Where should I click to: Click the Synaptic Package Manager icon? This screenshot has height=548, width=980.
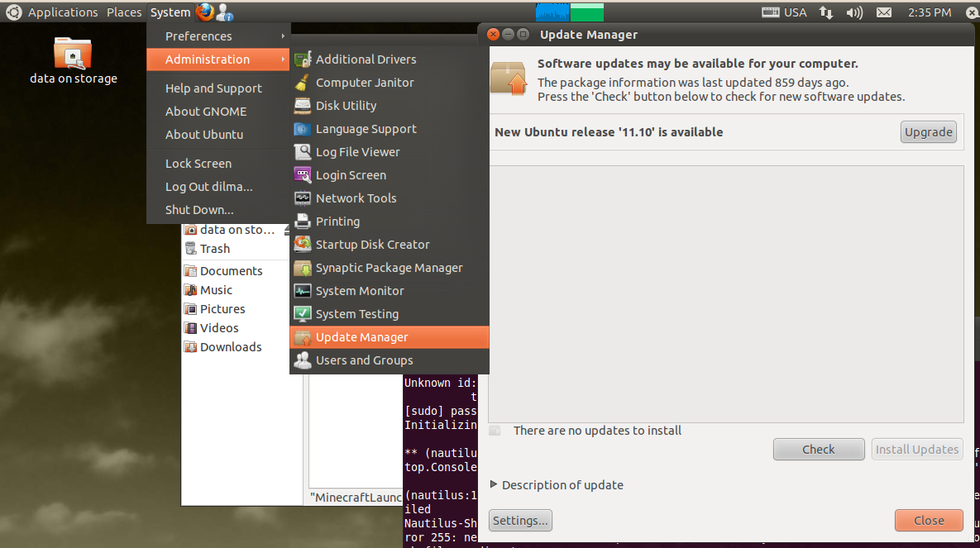point(303,268)
